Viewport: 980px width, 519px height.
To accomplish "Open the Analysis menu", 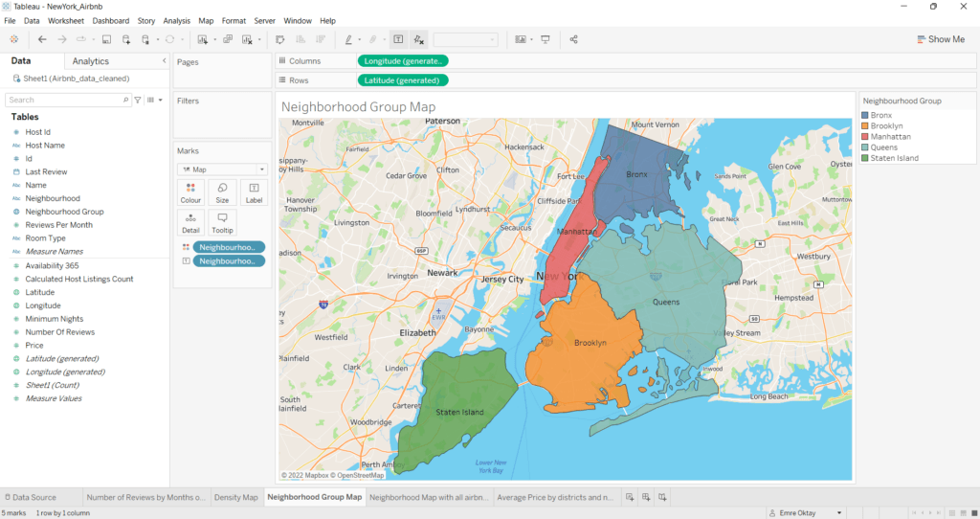I will point(176,20).
